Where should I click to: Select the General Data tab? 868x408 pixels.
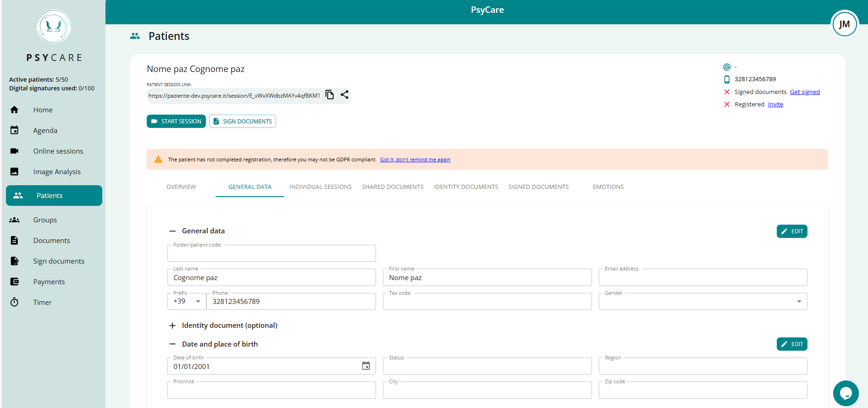coord(250,187)
